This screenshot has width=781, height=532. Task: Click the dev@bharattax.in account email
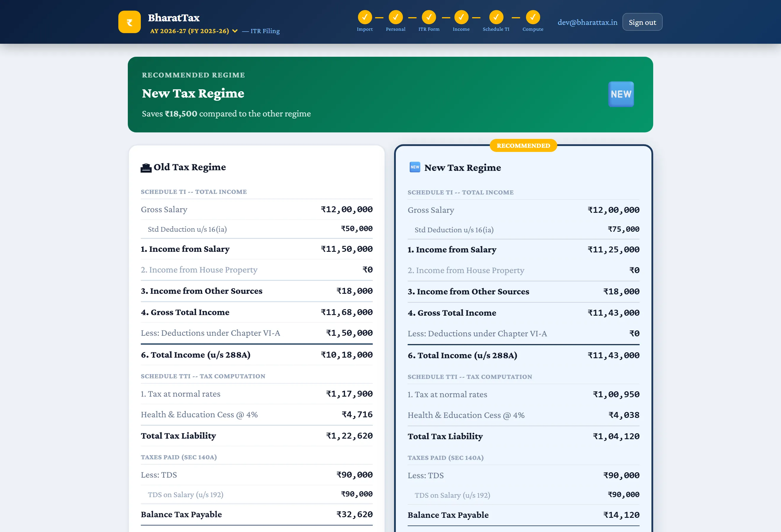click(588, 22)
